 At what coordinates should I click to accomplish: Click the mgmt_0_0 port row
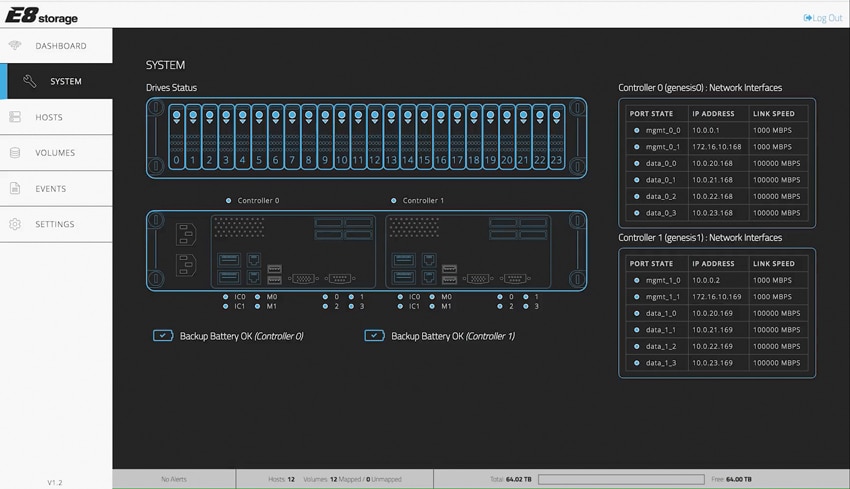(x=717, y=130)
